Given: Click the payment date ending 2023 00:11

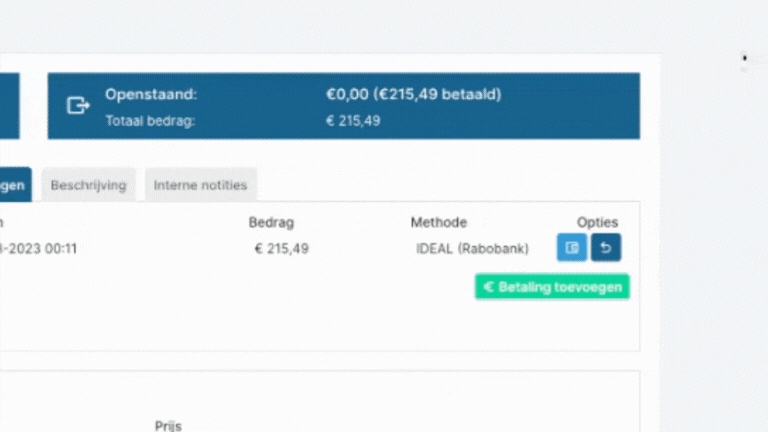Looking at the screenshot, I should pos(38,249).
